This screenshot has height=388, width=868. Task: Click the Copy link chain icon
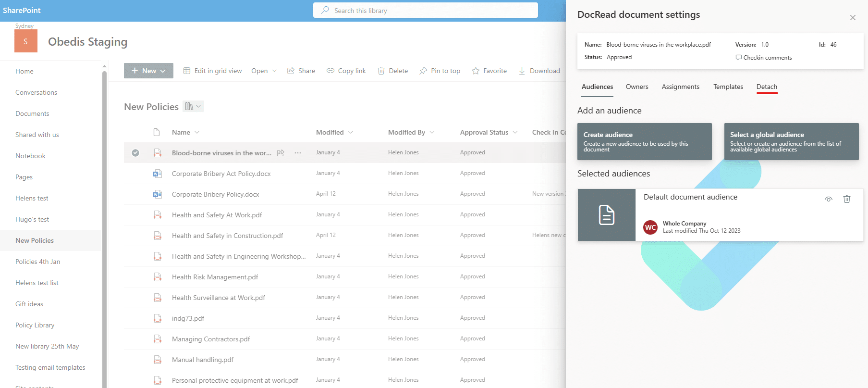330,71
